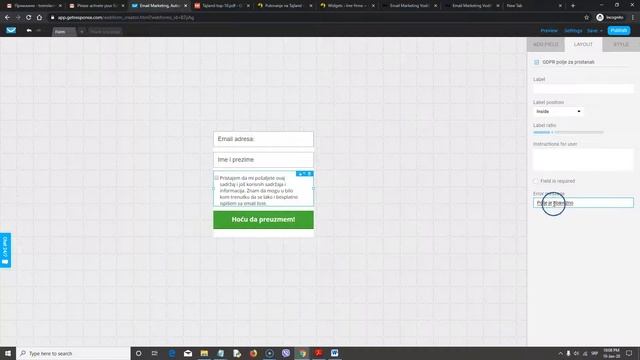Open the Label position dropdown
This screenshot has width=640, height=360.
(558, 111)
